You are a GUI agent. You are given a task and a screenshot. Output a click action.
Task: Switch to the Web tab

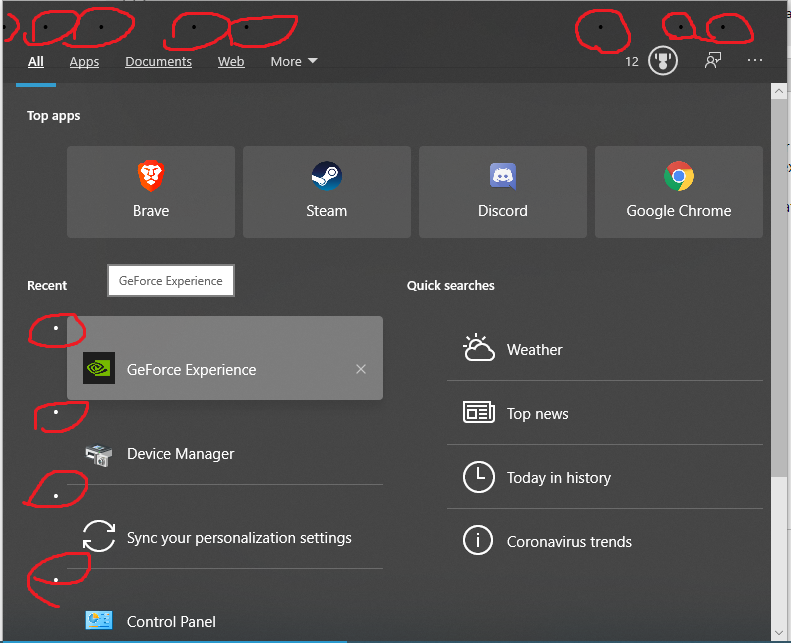pos(231,62)
